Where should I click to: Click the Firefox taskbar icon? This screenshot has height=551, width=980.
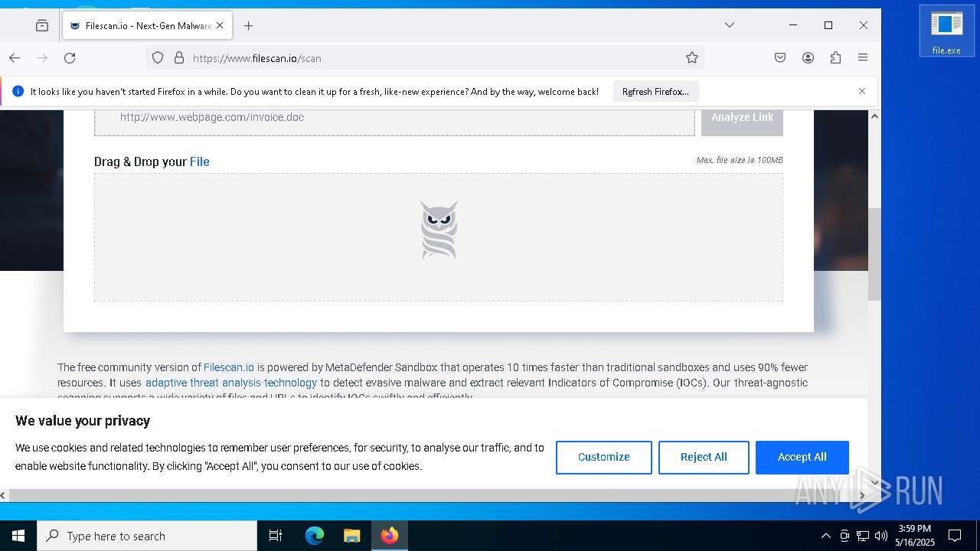point(390,536)
